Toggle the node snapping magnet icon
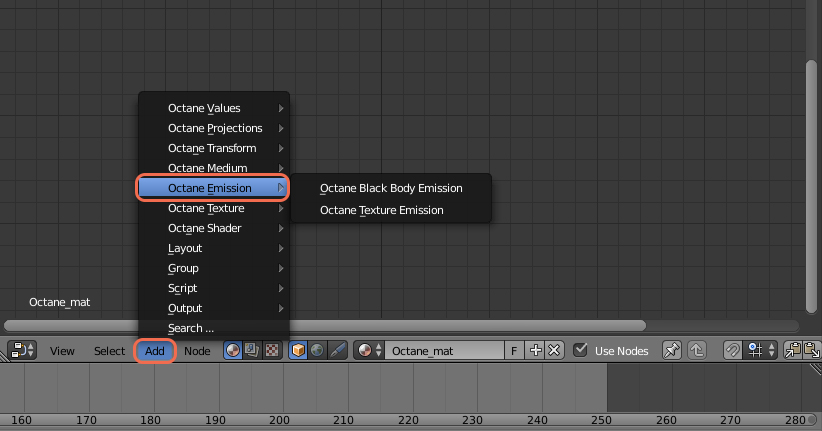Image resolution: width=822 pixels, height=431 pixels. pyautogui.click(x=732, y=351)
